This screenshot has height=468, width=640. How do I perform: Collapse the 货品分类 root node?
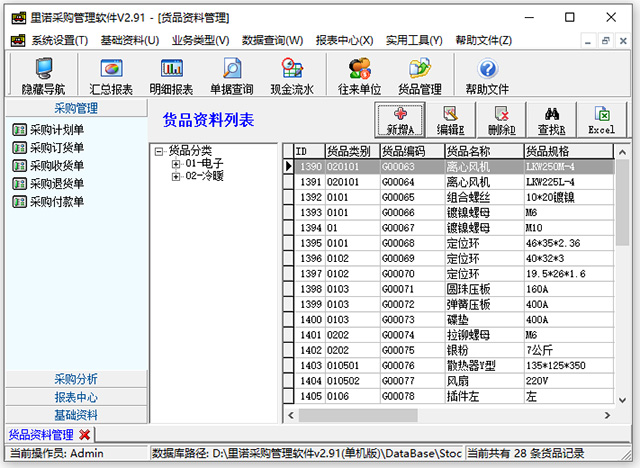[158, 150]
